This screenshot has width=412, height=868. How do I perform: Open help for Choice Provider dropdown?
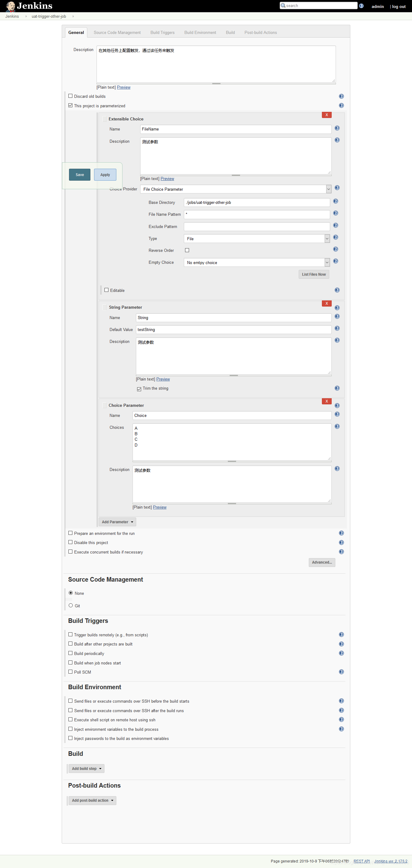337,188
